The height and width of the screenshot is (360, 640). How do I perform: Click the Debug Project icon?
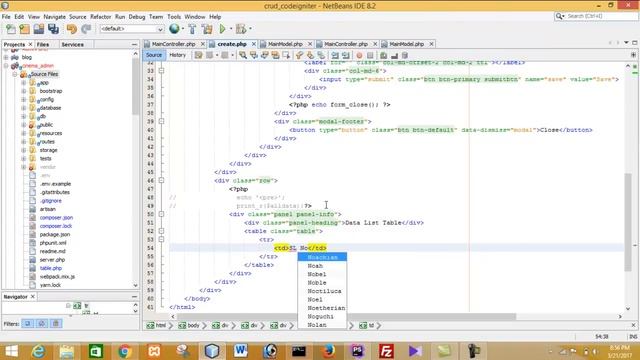(x=241, y=29)
